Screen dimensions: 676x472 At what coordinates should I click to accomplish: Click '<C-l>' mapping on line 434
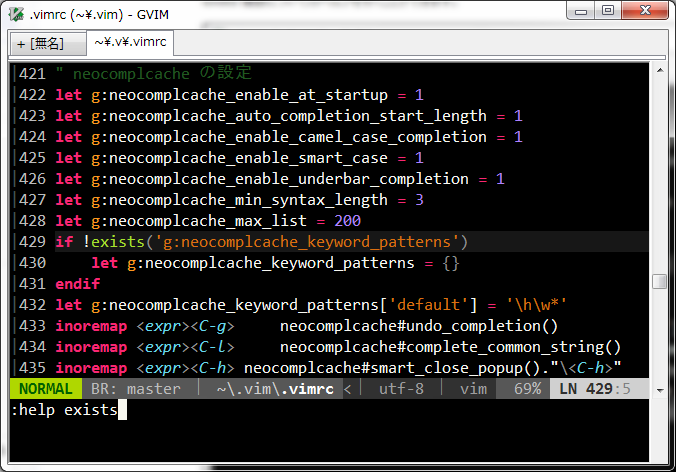[213, 347]
